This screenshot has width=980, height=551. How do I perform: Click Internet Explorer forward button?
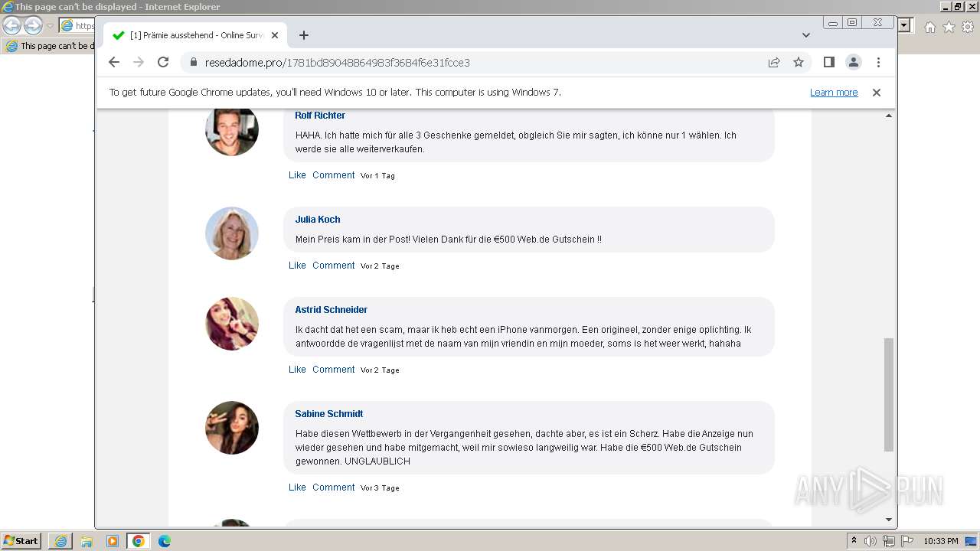click(33, 25)
